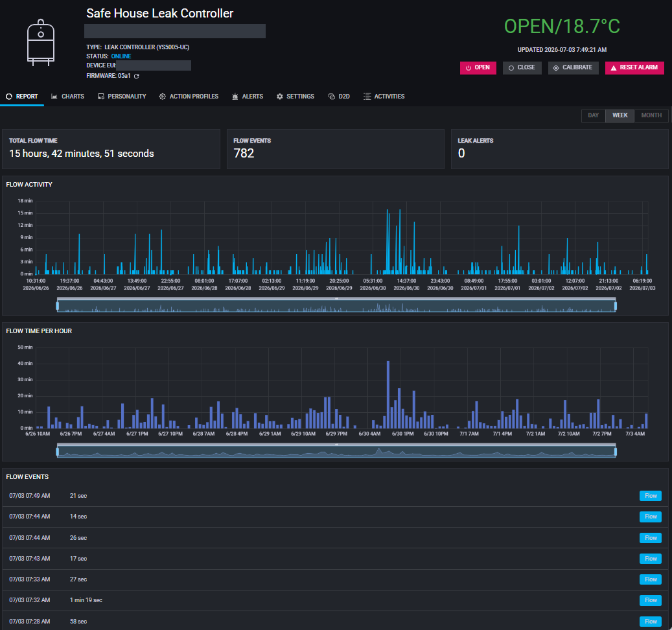Viewport: 672px width, 630px height.
Task: Click the Activities list icon
Action: point(367,97)
